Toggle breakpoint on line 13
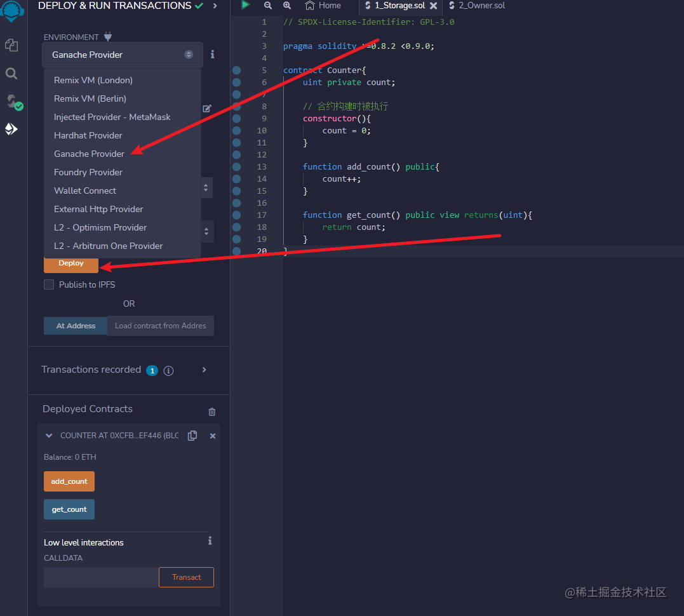 click(x=236, y=166)
